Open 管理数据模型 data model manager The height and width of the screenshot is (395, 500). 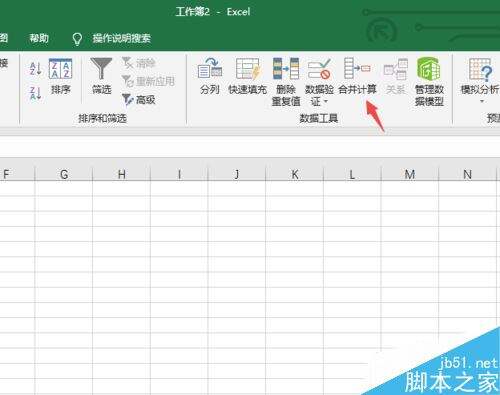(x=429, y=82)
